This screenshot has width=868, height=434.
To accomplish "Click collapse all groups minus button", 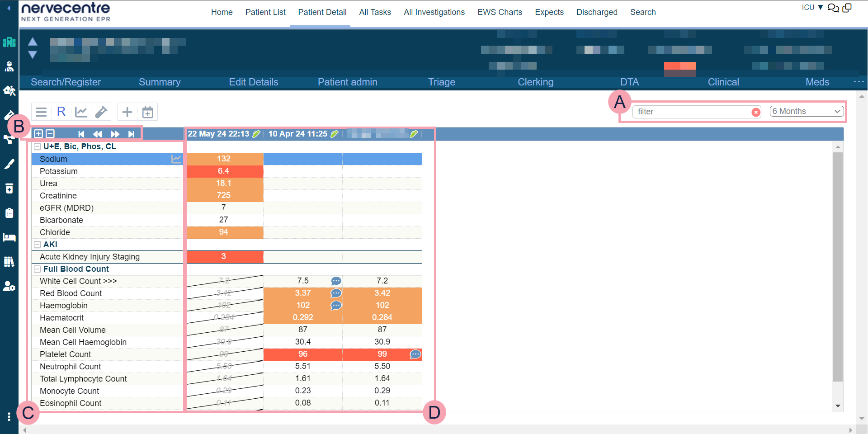I will [x=50, y=134].
